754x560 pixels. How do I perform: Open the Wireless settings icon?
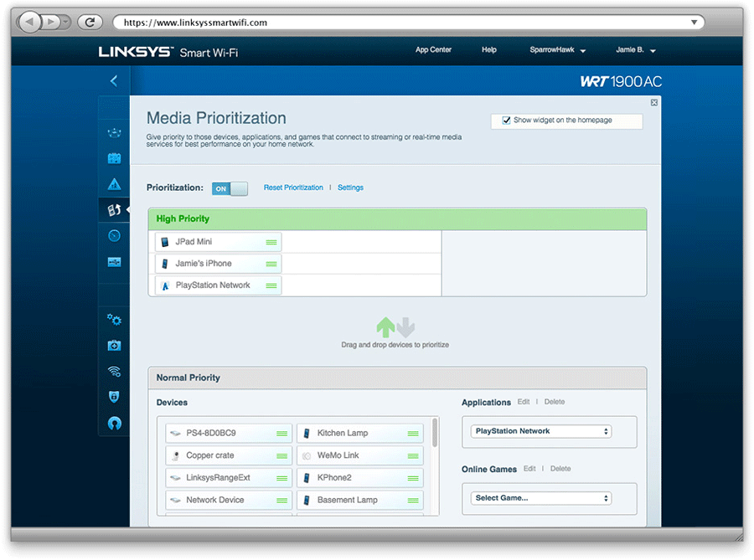[114, 371]
